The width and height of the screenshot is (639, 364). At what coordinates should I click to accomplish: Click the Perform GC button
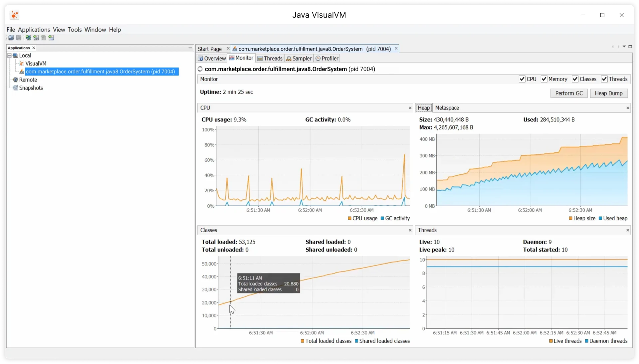point(569,93)
